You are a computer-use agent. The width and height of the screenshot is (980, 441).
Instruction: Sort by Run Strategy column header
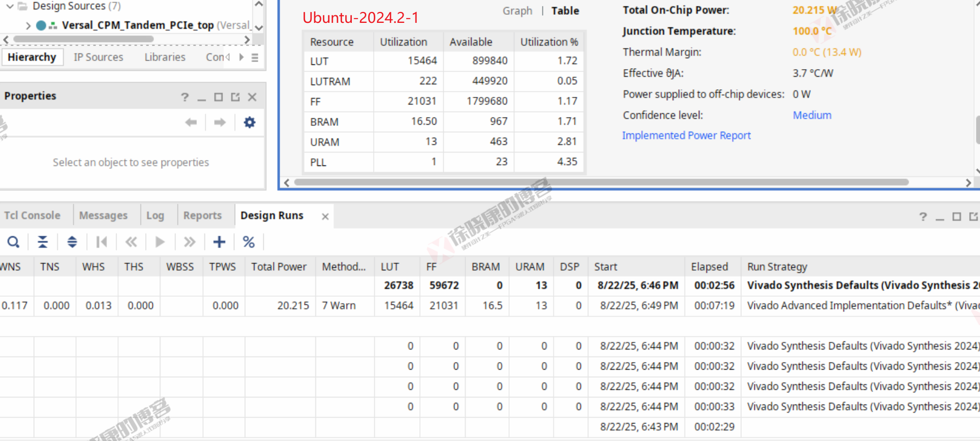click(860, 267)
